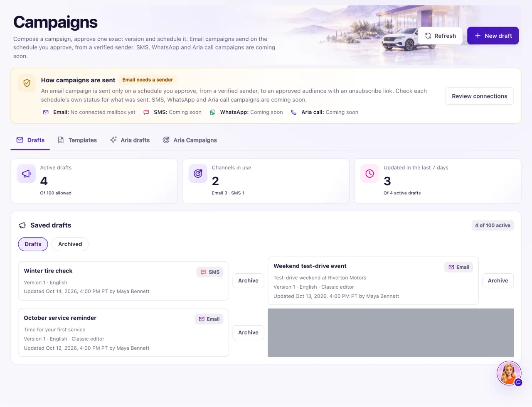
Task: Create a New draft
Action: coord(493,36)
